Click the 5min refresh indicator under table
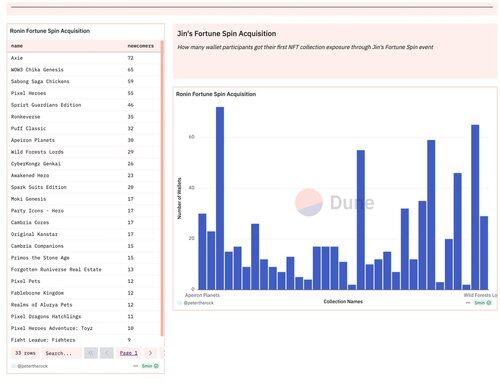 coord(150,366)
